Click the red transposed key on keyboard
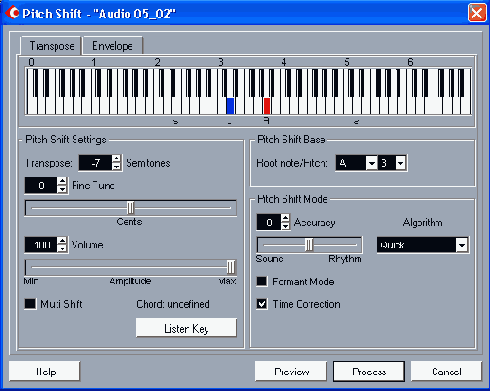490x391 pixels. click(267, 106)
